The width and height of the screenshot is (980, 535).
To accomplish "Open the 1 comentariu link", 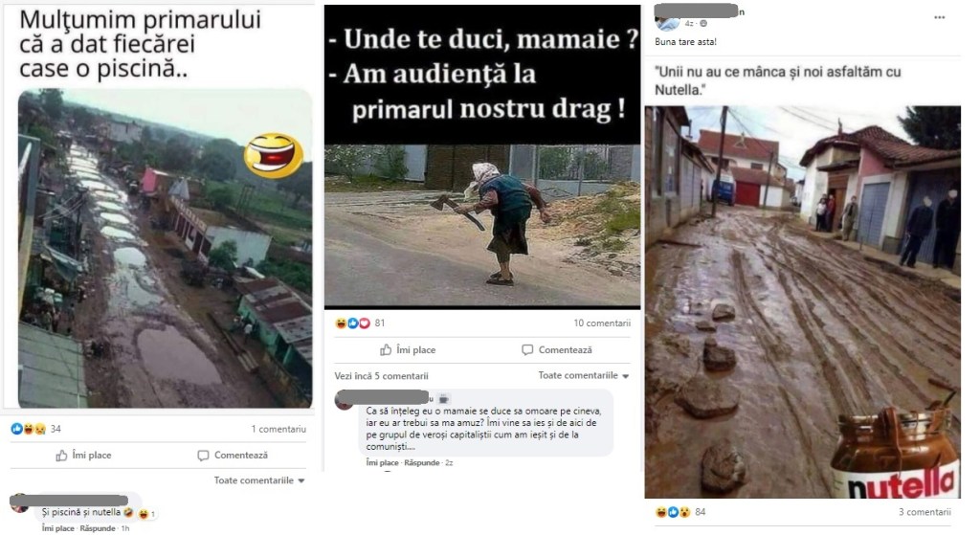I will pos(278,430).
